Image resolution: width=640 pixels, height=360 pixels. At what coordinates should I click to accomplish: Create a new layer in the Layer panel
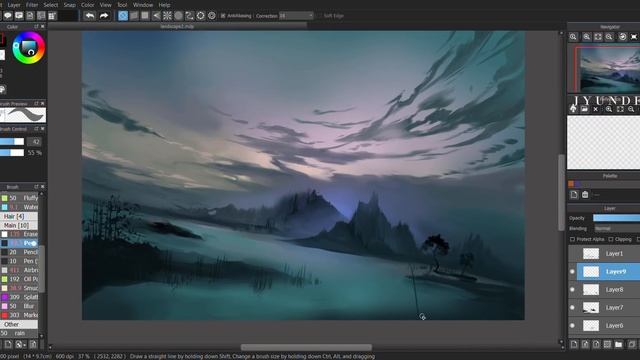click(x=574, y=344)
